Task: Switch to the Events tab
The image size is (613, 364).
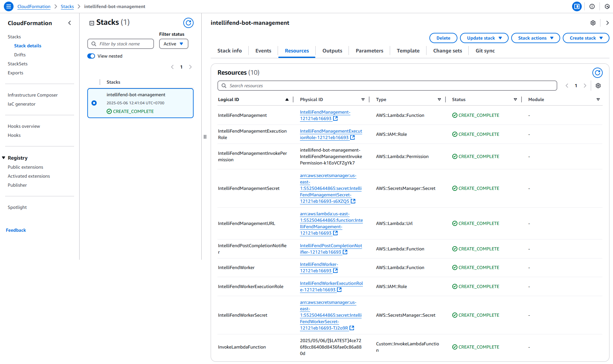Action: [x=263, y=51]
